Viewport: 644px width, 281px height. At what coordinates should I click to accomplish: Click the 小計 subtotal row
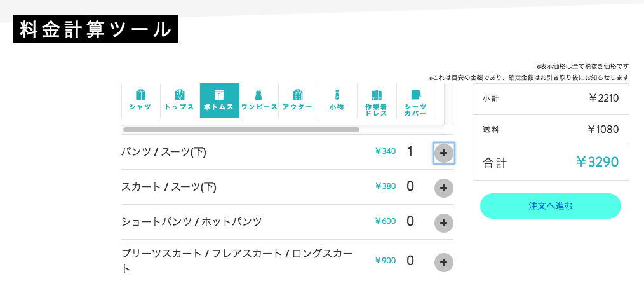(551, 99)
